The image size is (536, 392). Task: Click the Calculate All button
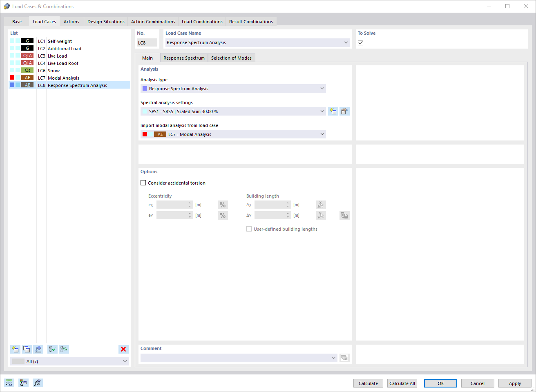pos(402,383)
